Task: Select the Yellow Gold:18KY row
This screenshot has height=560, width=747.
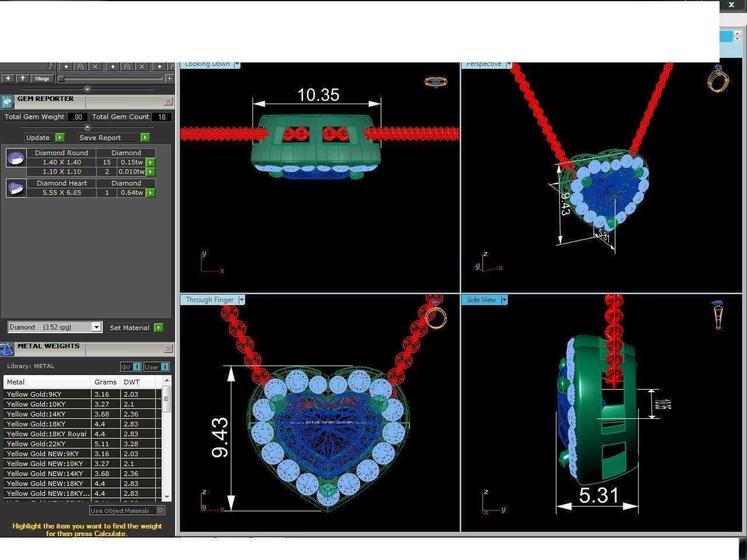Action: (x=83, y=424)
